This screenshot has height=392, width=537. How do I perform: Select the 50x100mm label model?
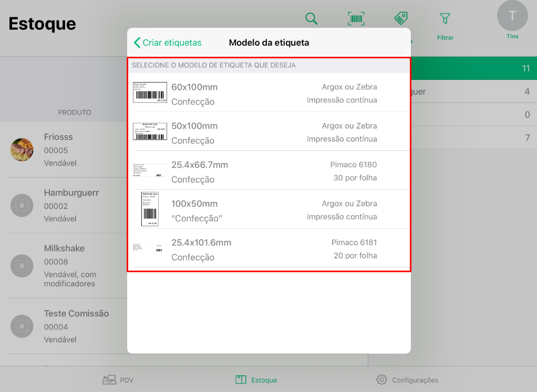click(269, 131)
